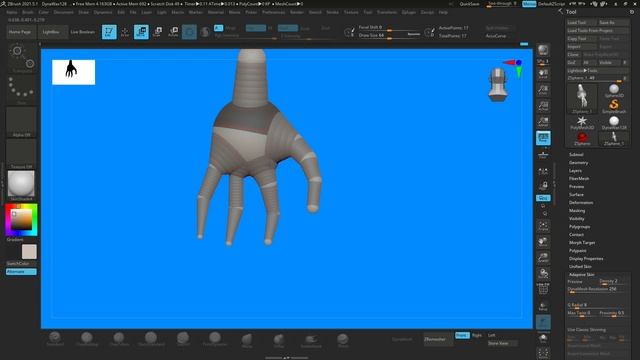Expand the Deformation section
Image resolution: width=640 pixels, height=360 pixels.
click(x=581, y=203)
